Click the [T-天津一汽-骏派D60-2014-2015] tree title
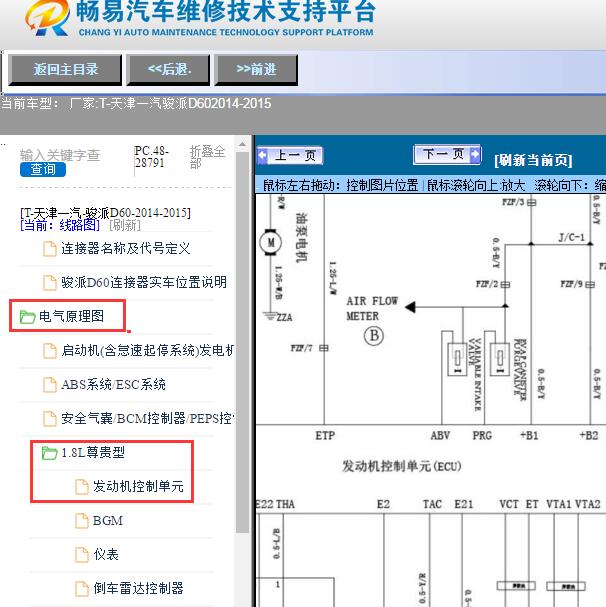The height and width of the screenshot is (607, 606). [x=105, y=213]
